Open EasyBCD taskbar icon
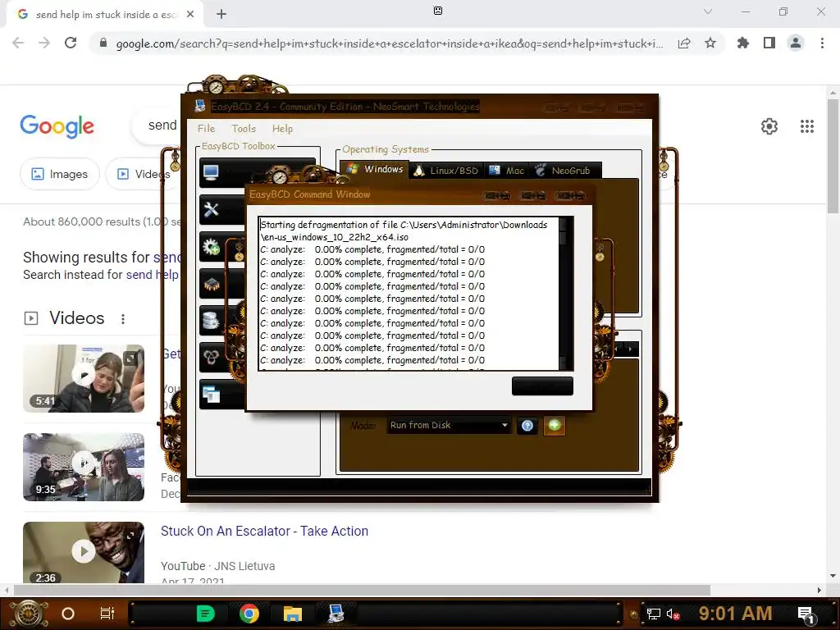This screenshot has width=840, height=630. click(336, 614)
